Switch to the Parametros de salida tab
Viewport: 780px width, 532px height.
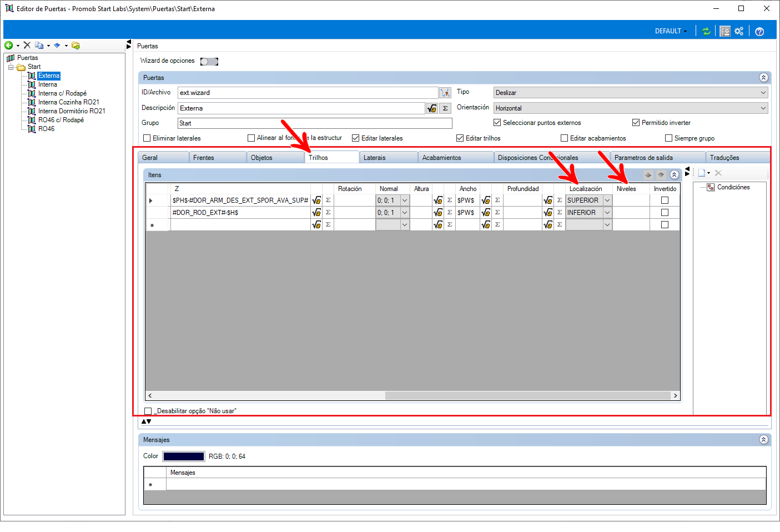(x=658, y=158)
